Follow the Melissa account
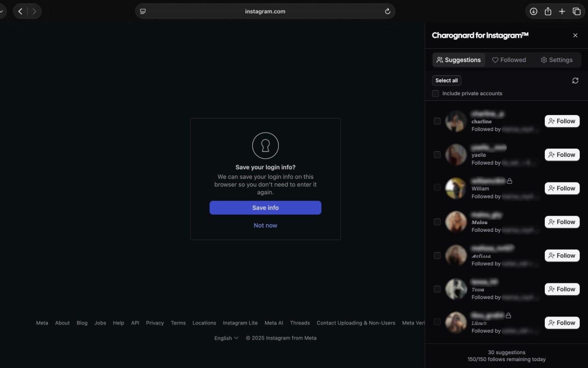The height and width of the screenshot is (368, 588). [x=562, y=255]
